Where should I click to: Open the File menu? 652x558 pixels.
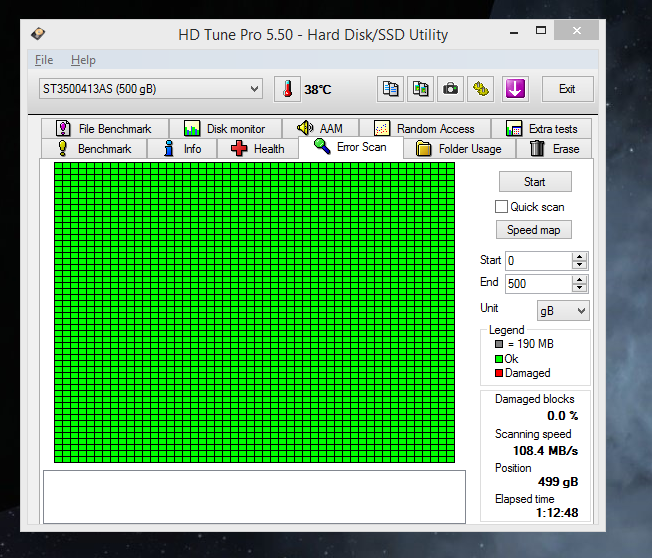pyautogui.click(x=44, y=60)
